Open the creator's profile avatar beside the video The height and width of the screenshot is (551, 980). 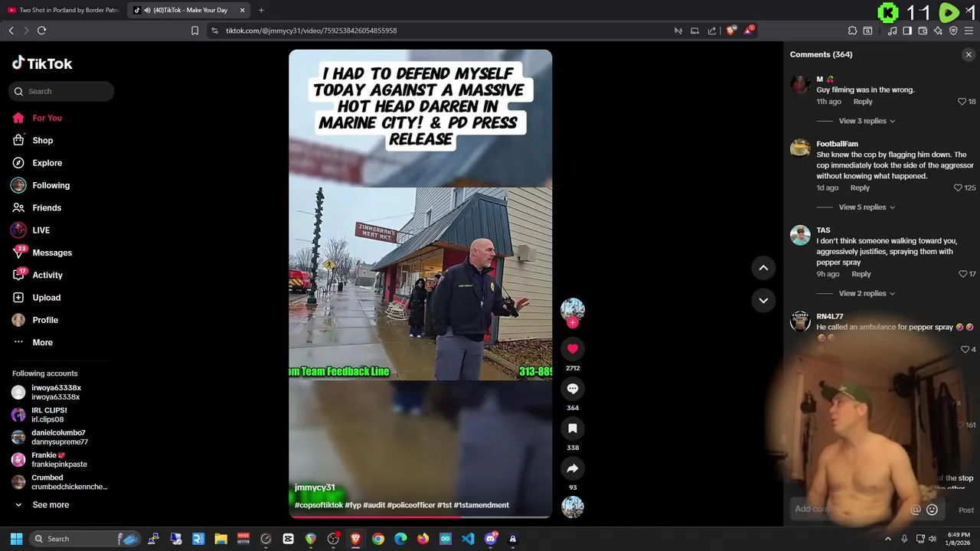(572, 309)
